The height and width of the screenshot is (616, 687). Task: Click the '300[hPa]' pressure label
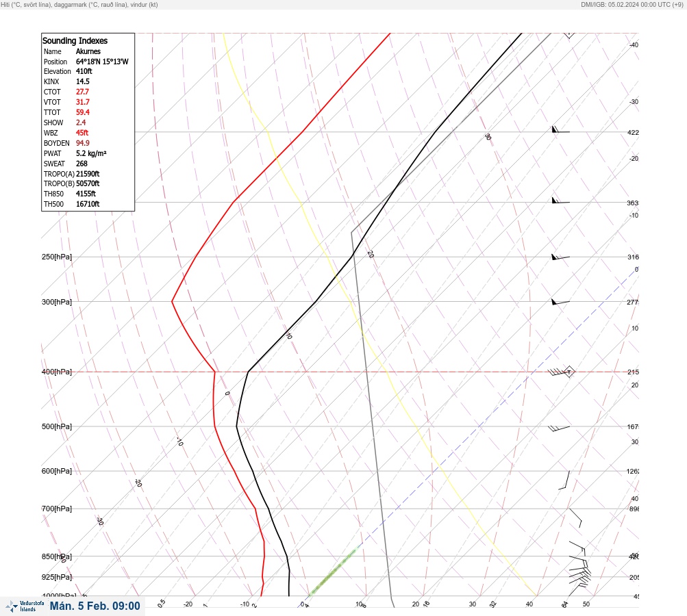(x=57, y=302)
